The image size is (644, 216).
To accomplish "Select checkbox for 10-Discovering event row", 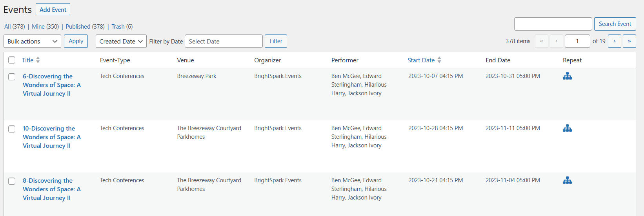I will [12, 129].
